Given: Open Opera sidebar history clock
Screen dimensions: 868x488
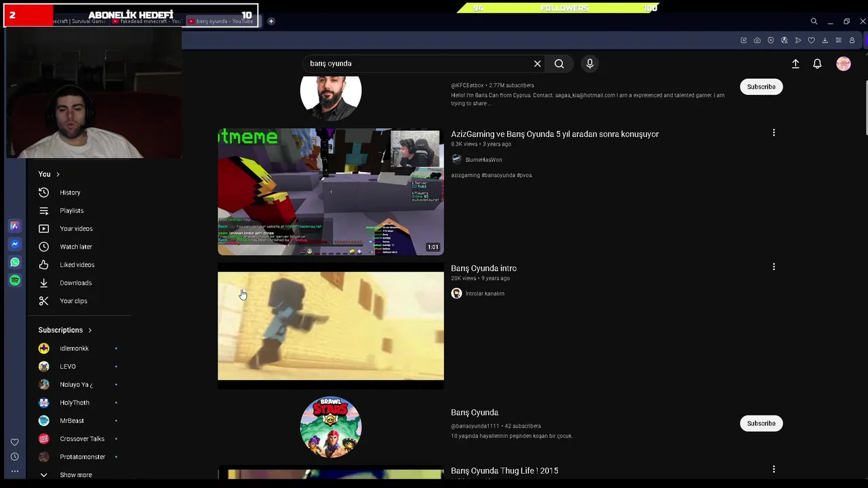Looking at the screenshot, I should pyautogui.click(x=14, y=457).
